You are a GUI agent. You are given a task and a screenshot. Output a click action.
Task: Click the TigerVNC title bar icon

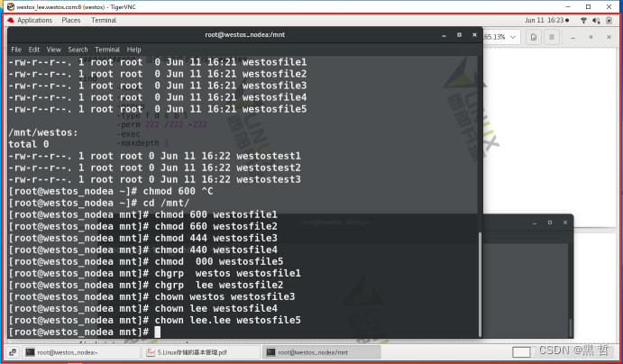[11, 6]
